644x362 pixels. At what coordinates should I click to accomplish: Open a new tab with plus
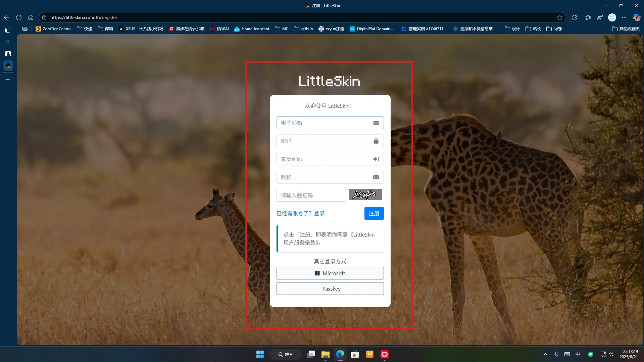pyautogui.click(x=8, y=80)
